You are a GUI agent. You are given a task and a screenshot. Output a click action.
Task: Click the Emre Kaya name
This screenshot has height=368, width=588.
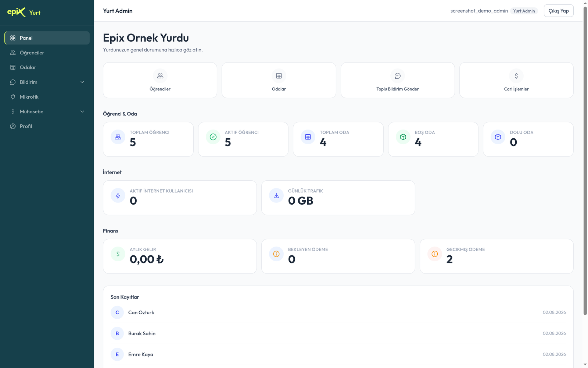(141, 354)
